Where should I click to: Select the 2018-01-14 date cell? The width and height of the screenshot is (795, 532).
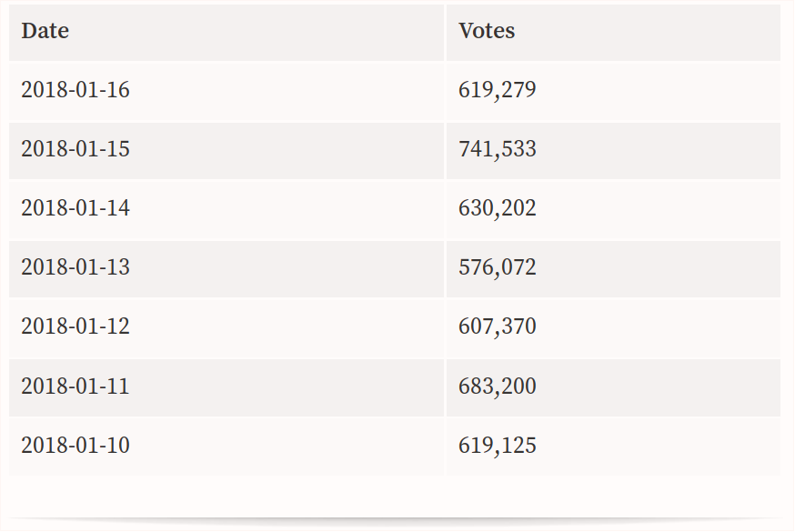pos(226,210)
